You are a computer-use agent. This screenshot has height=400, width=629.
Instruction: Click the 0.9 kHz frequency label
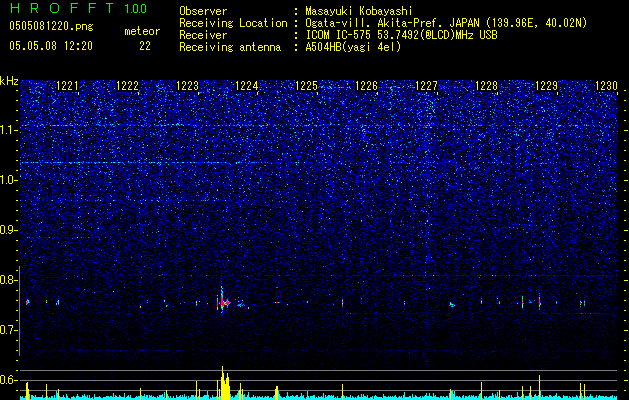pyautogui.click(x=9, y=230)
